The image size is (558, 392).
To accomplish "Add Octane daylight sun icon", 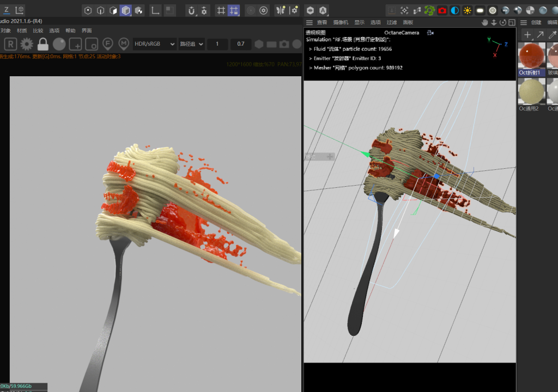I will pos(467,11).
